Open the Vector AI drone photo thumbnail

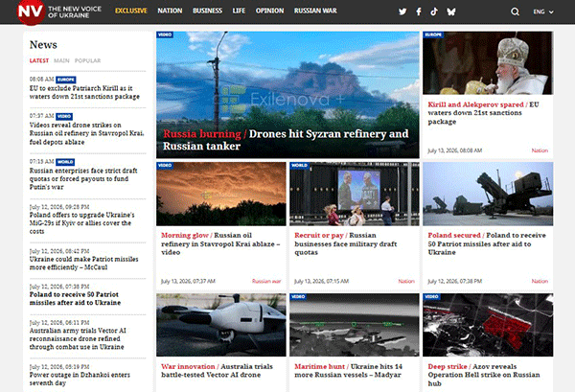[221, 325]
